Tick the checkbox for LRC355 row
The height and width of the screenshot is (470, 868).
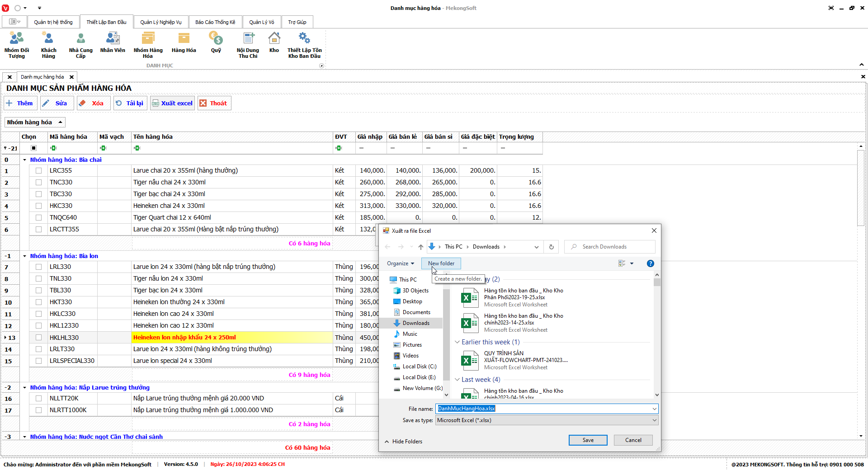tap(38, 171)
